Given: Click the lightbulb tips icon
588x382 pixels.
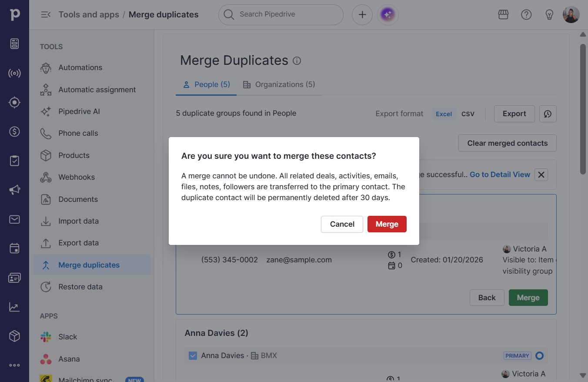Looking at the screenshot, I should point(549,15).
